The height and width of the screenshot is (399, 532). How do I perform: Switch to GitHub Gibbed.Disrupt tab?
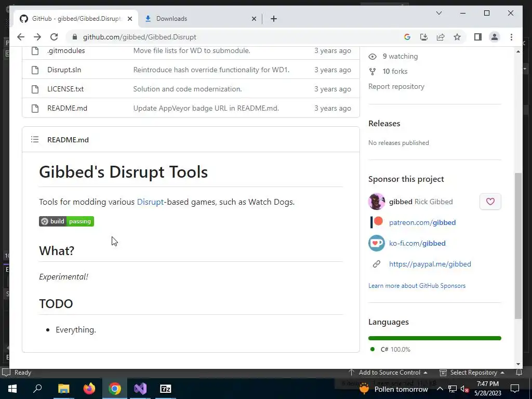pyautogui.click(x=76, y=19)
